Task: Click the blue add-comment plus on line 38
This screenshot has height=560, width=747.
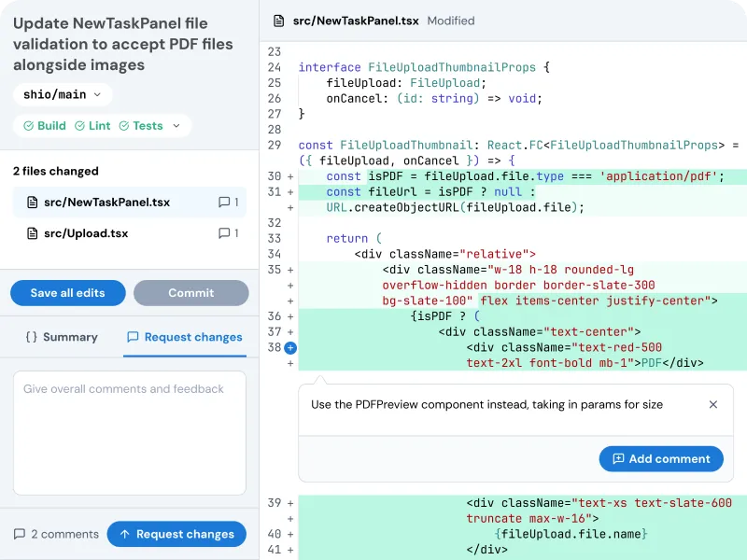Action: coord(289,348)
